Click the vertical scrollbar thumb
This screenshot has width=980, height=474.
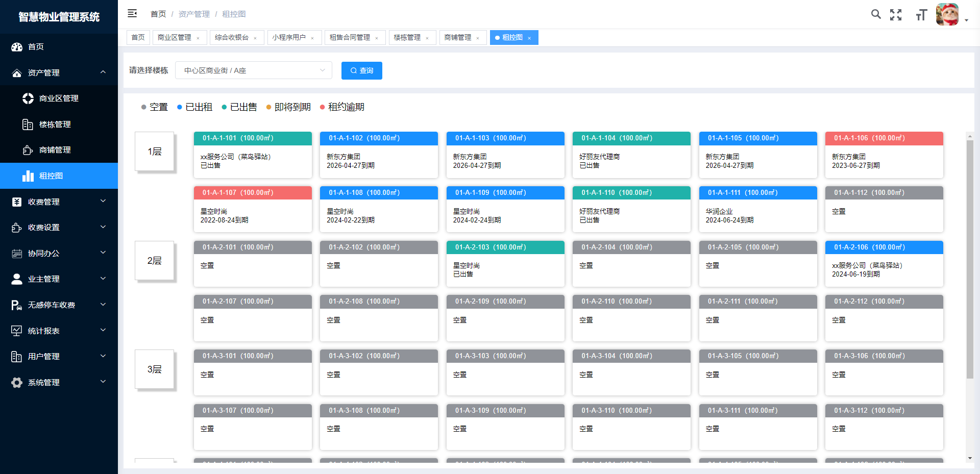pyautogui.click(x=970, y=259)
